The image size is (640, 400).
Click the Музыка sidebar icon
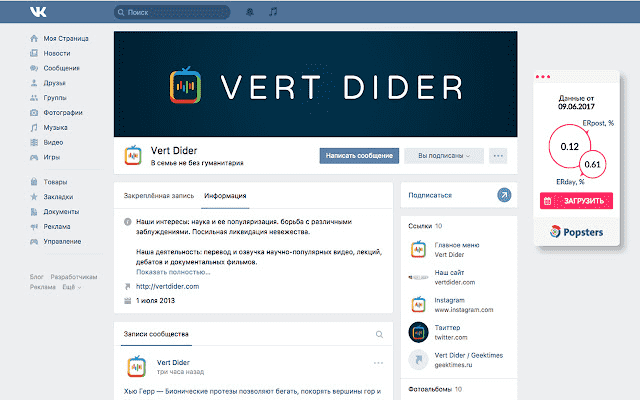point(34,127)
